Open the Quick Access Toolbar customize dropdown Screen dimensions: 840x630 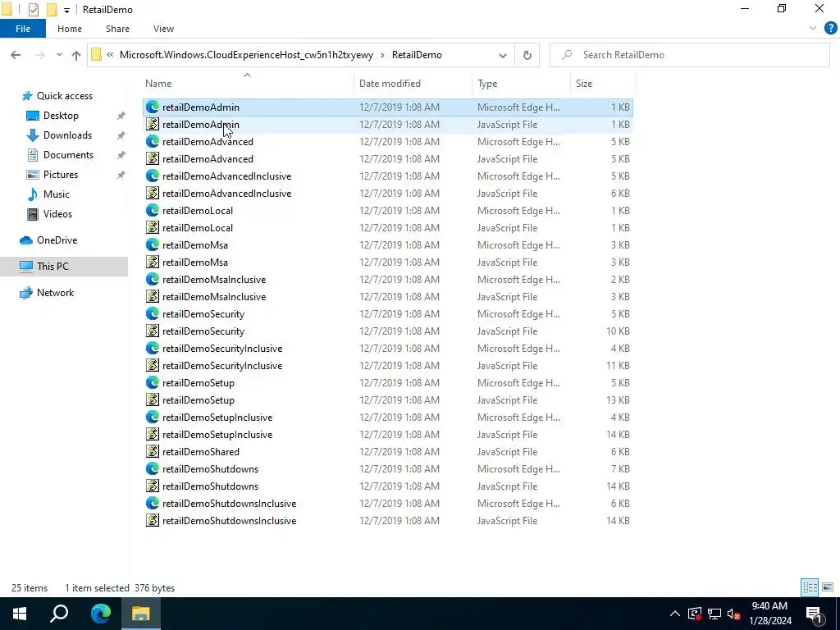[66, 10]
